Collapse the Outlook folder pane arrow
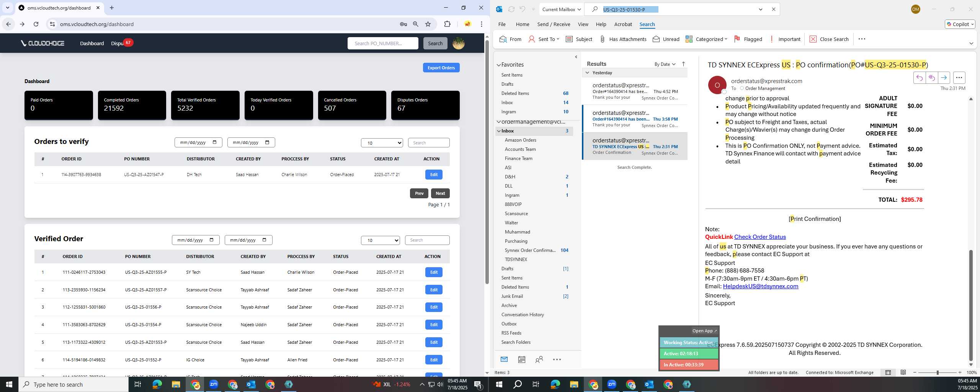This screenshot has height=392, width=980. coord(576,57)
